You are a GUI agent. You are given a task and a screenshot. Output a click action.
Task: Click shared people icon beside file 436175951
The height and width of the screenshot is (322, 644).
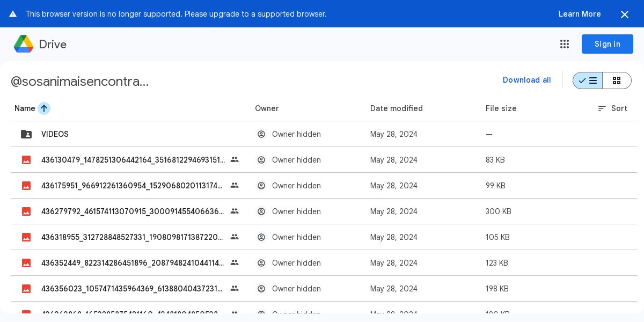[235, 185]
